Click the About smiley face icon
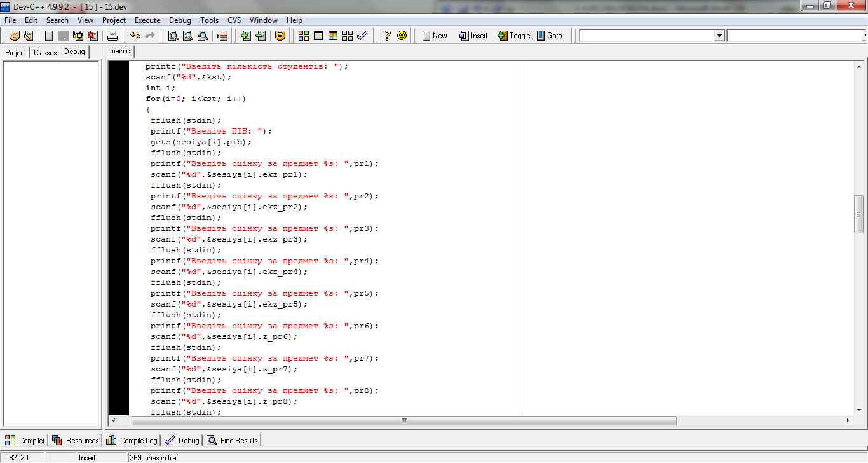Screen dimensions: 868x463 [x=402, y=36]
